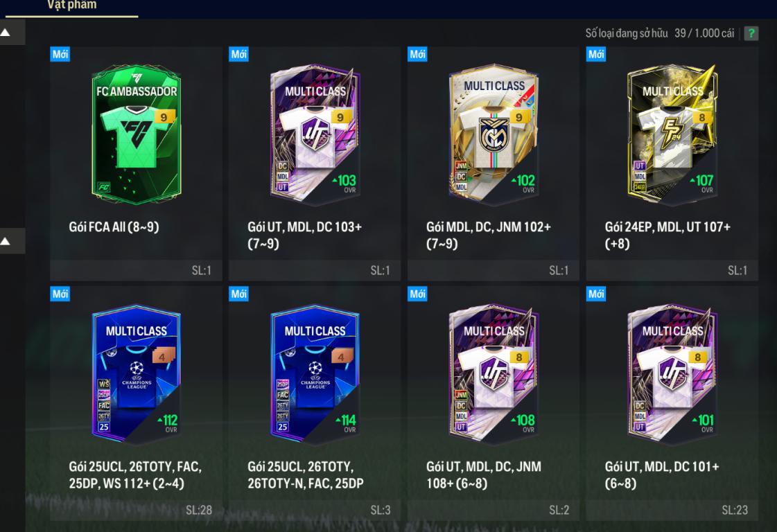Image resolution: width=777 pixels, height=532 pixels.
Task: Collapse the upper left-side arrow expander
Action: pos(12,33)
